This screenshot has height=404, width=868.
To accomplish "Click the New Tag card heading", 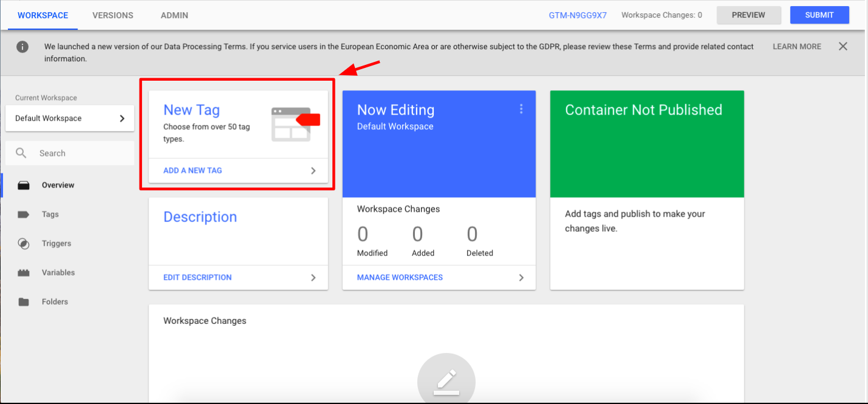I will point(192,110).
